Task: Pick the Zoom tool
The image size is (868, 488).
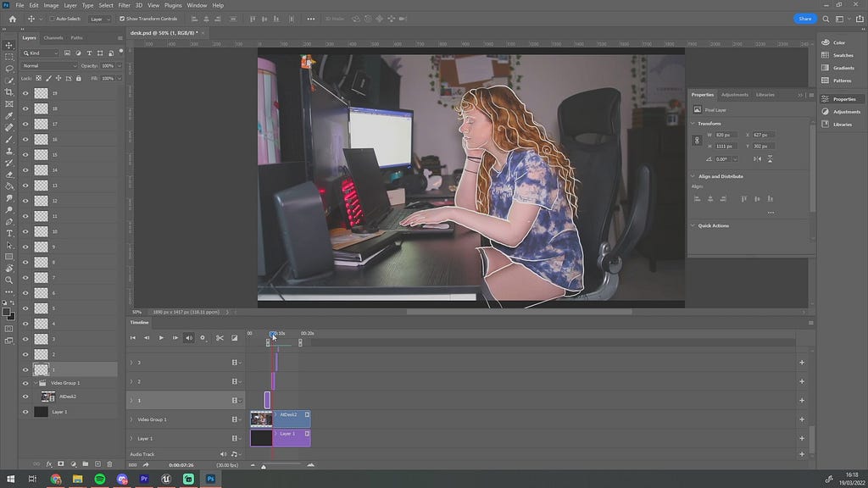Action: click(x=8, y=280)
